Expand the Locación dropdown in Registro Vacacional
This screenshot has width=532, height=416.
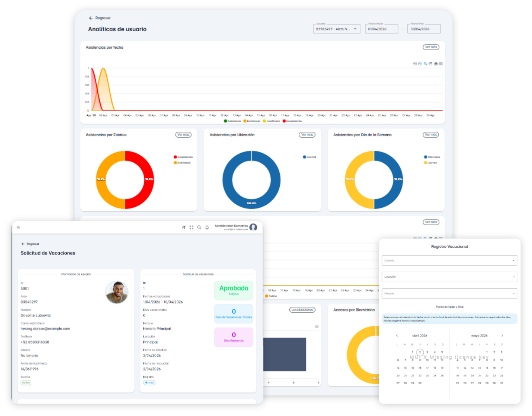click(449, 277)
